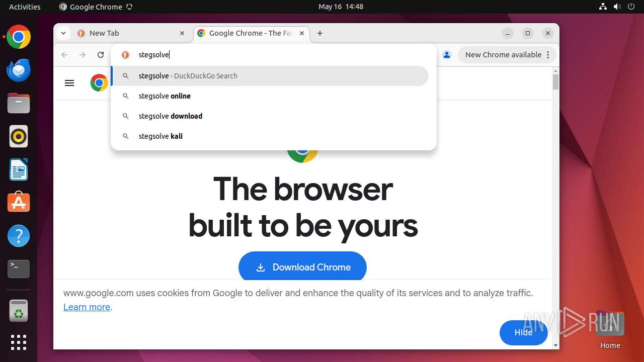Select suggestion stegsolve download

pos(270,116)
